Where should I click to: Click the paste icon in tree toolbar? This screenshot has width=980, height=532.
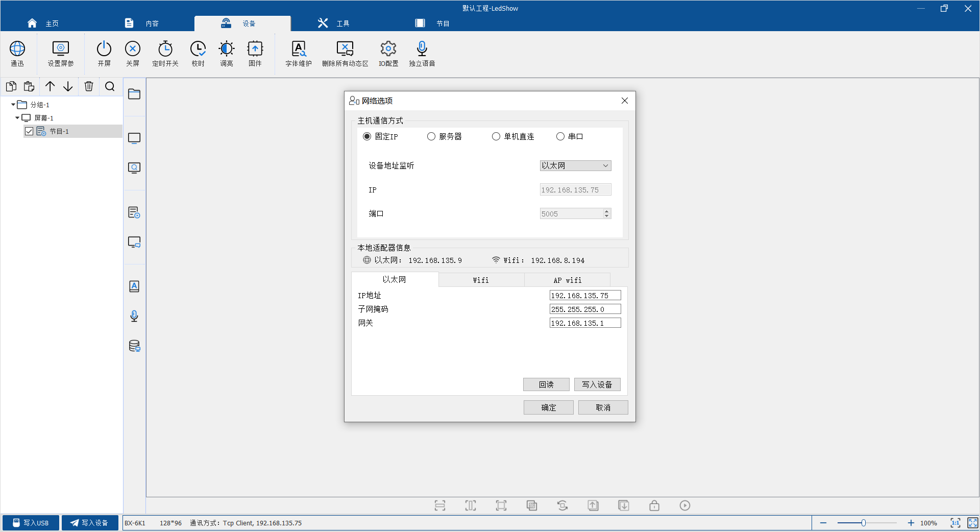tap(29, 86)
